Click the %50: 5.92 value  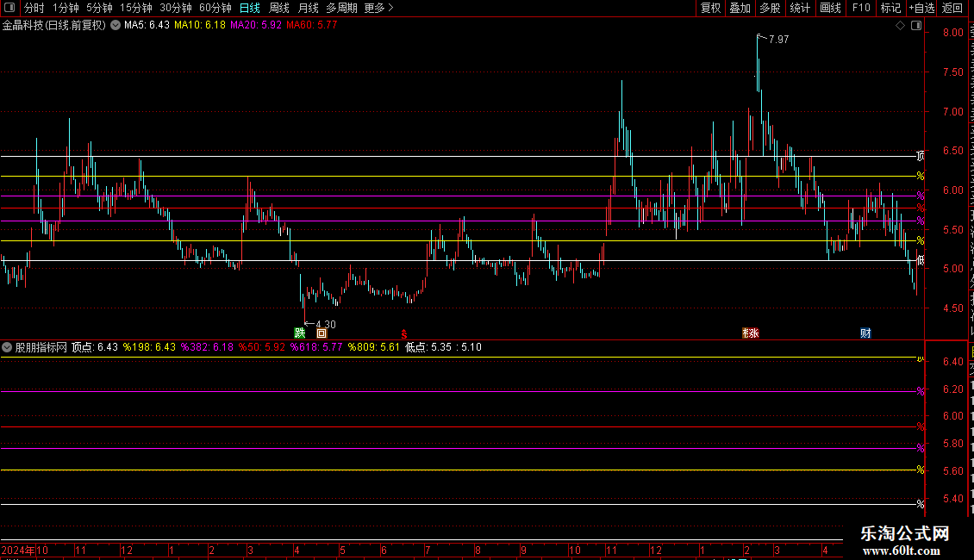[261, 347]
